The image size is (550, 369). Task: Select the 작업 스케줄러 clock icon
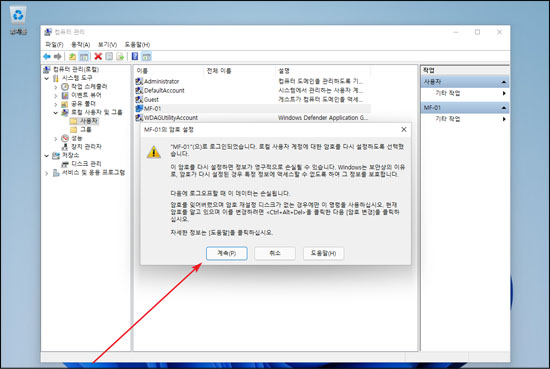click(x=65, y=86)
